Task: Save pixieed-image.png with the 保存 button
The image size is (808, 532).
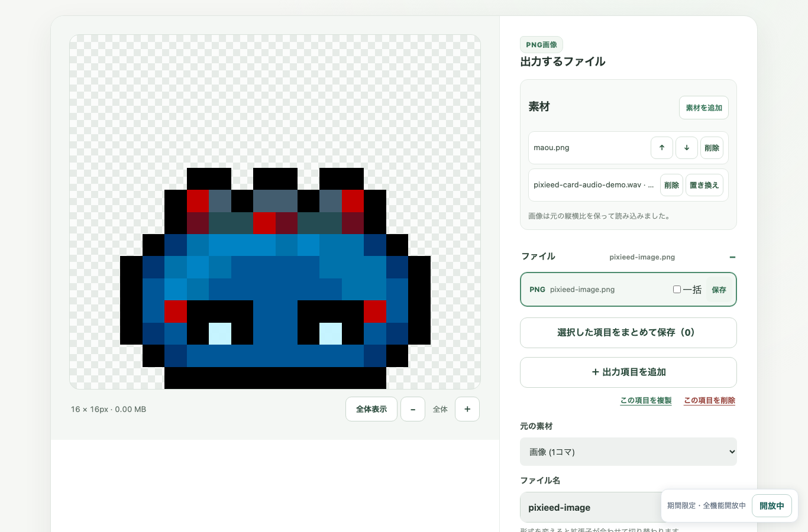Action: (x=719, y=290)
